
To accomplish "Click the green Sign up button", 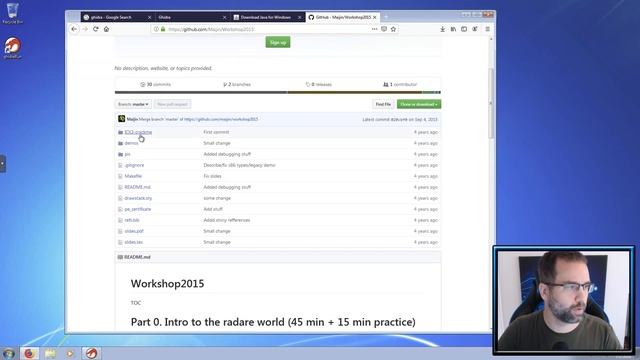I will pos(278,42).
